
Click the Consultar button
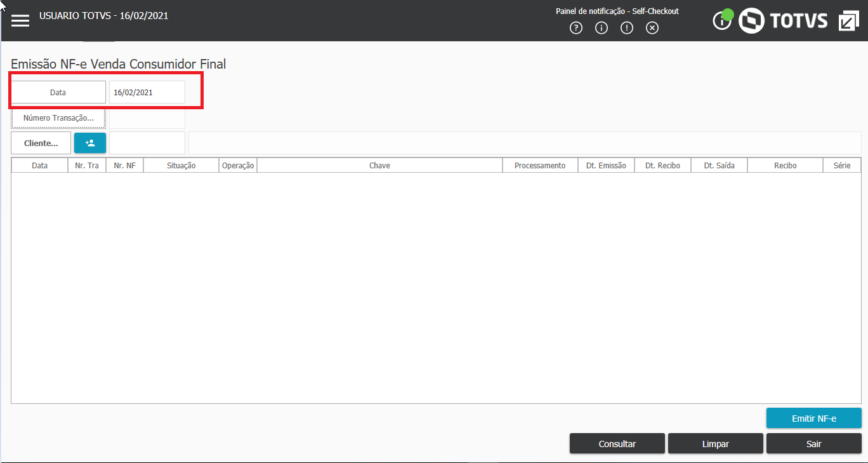click(x=617, y=444)
